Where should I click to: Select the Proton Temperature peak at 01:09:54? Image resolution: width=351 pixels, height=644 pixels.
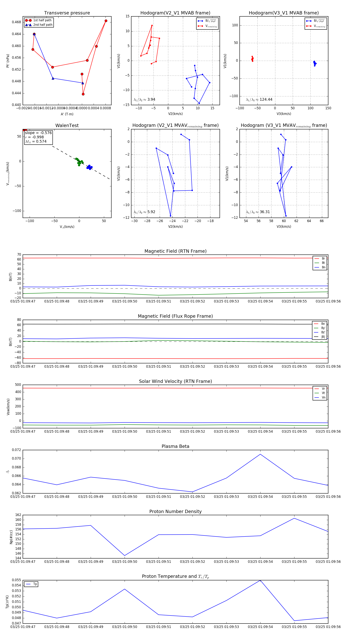(260, 580)
